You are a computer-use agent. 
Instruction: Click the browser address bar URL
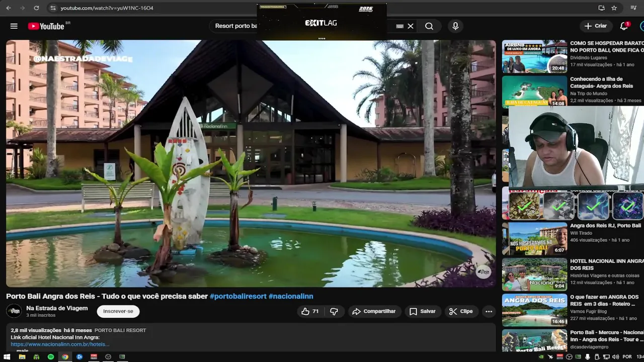[x=107, y=8]
